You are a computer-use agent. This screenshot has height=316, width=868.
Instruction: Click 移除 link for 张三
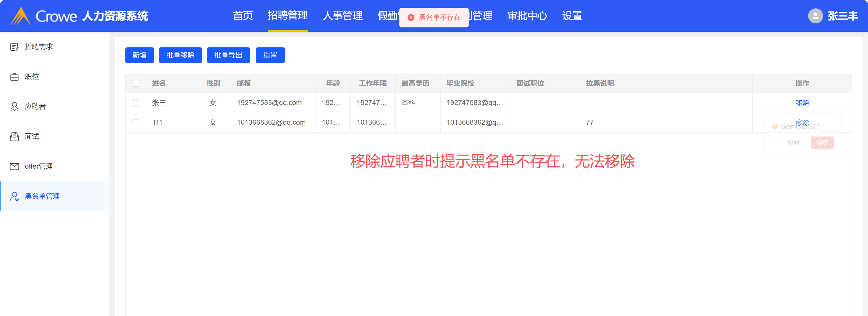[802, 103]
